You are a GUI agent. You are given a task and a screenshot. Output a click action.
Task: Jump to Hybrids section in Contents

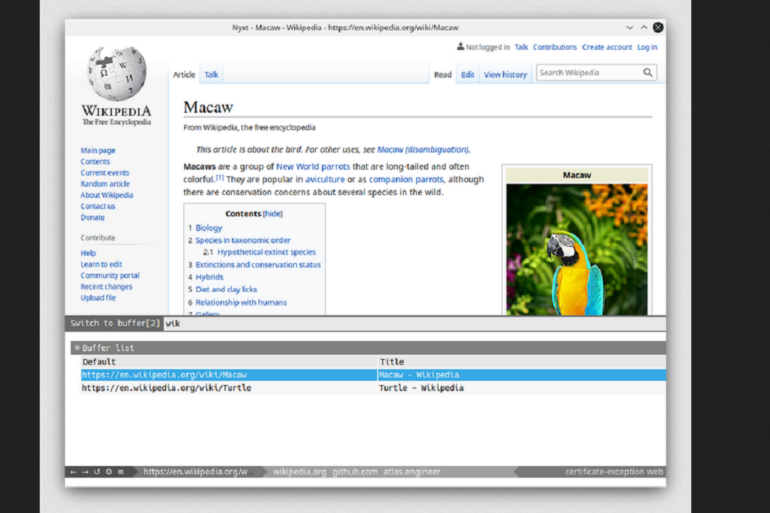209,277
